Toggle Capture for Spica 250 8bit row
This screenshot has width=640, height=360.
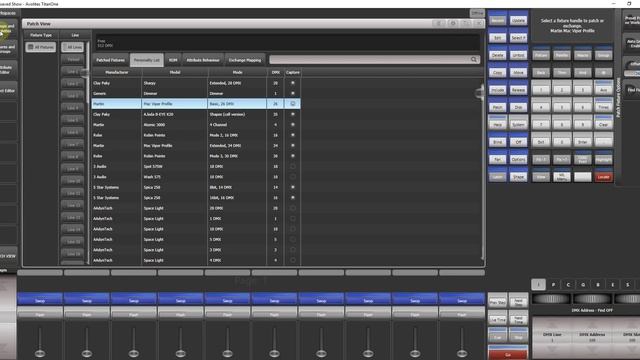[x=293, y=187]
